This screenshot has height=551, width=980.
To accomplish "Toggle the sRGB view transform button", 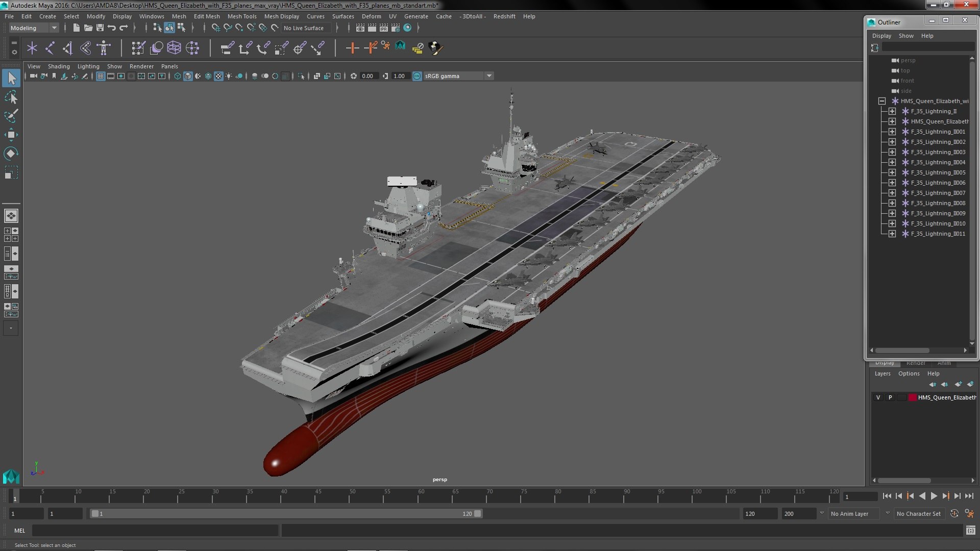I will click(417, 76).
